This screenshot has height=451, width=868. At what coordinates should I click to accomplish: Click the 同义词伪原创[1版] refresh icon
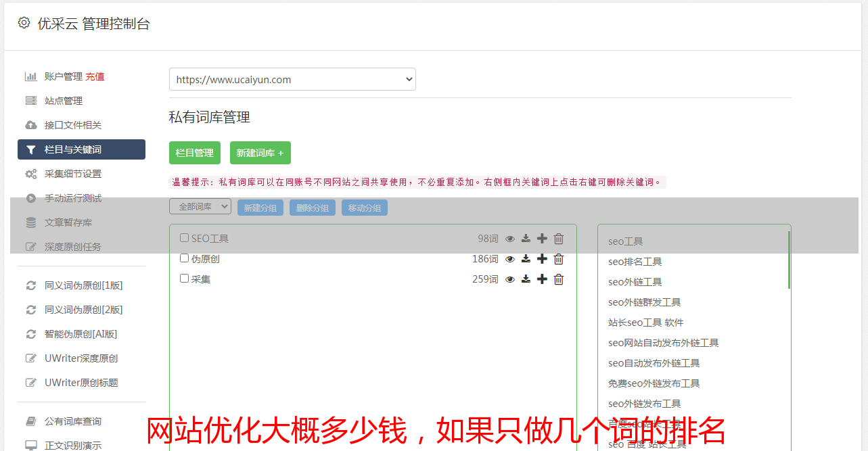tap(31, 285)
